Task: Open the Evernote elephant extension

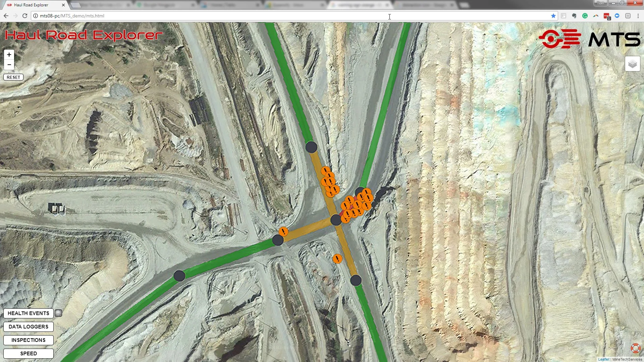Action: [x=574, y=16]
